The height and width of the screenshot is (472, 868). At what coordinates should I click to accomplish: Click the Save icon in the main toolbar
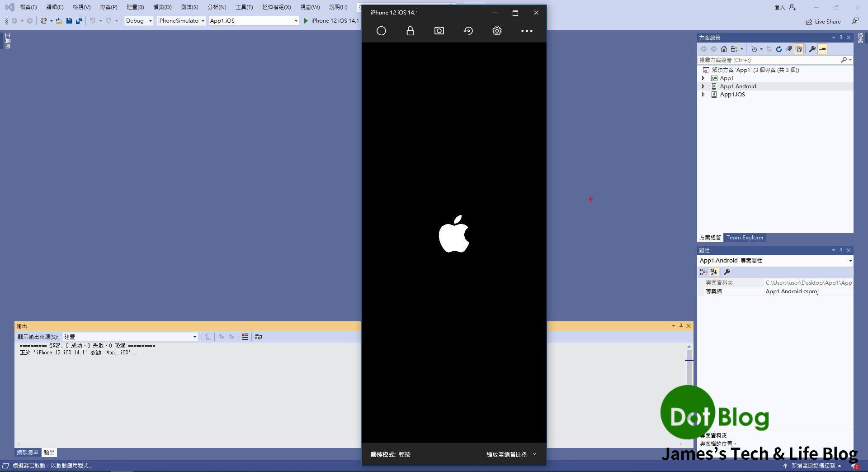(69, 21)
